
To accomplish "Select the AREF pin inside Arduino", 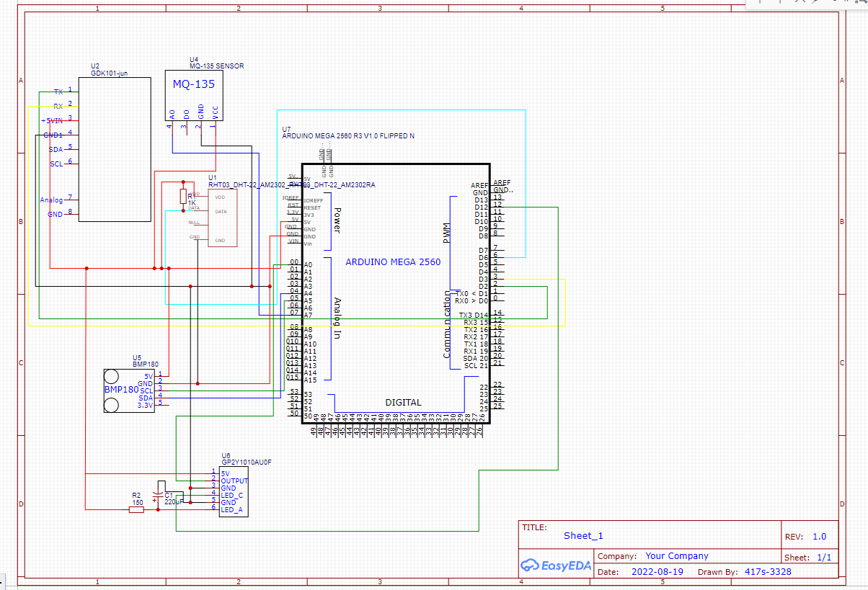I will (479, 186).
